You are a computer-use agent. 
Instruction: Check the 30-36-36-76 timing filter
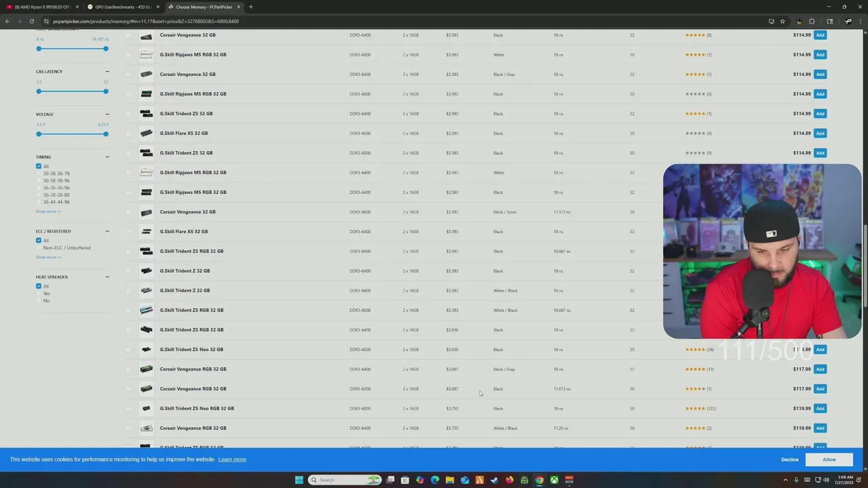click(x=39, y=174)
